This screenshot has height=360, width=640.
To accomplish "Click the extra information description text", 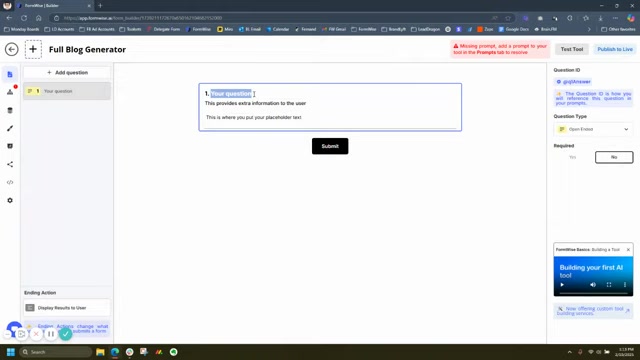I will coord(255,103).
